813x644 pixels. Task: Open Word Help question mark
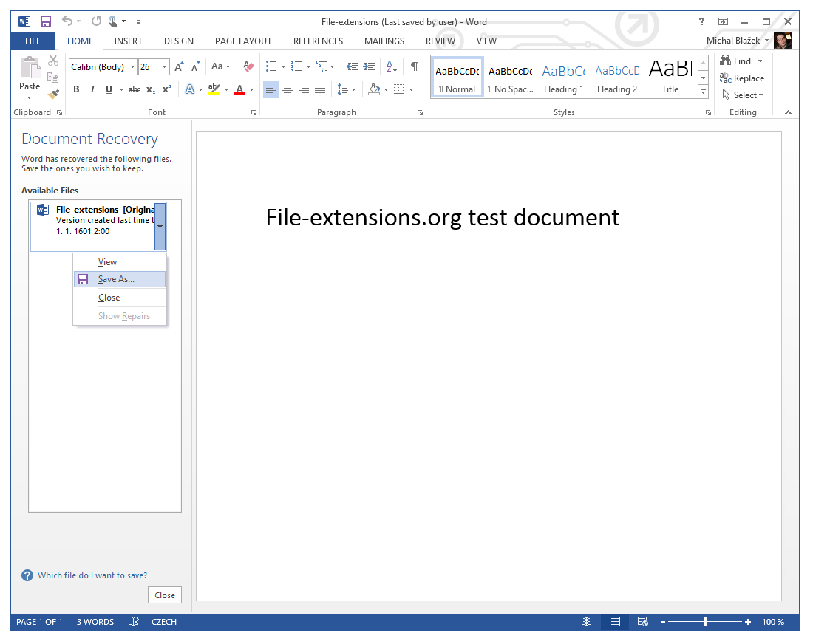[701, 21]
